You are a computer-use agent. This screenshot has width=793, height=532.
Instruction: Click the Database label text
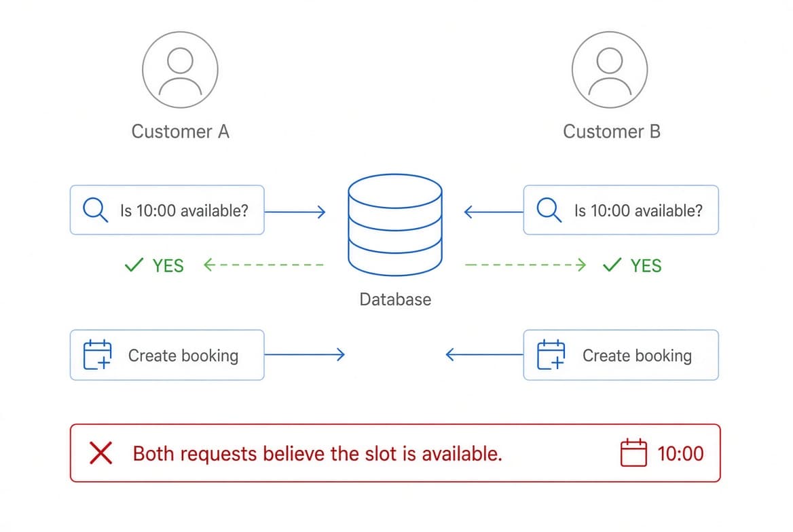click(396, 299)
